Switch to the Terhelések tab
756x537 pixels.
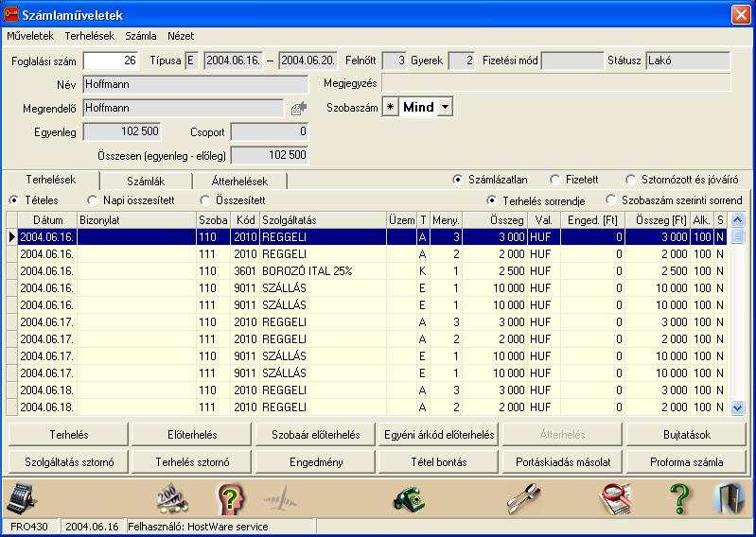click(51, 181)
